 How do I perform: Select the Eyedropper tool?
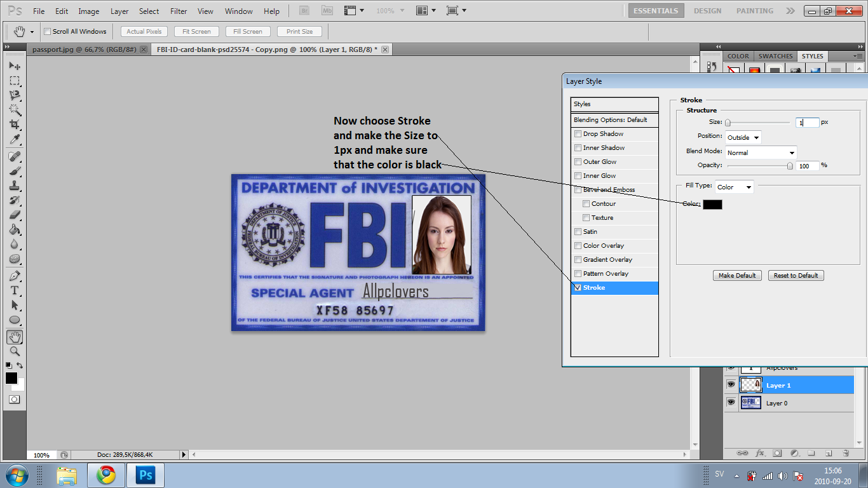(14, 139)
